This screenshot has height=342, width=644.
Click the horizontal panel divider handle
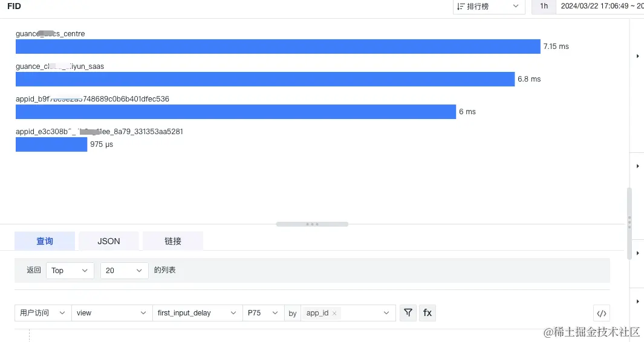312,224
